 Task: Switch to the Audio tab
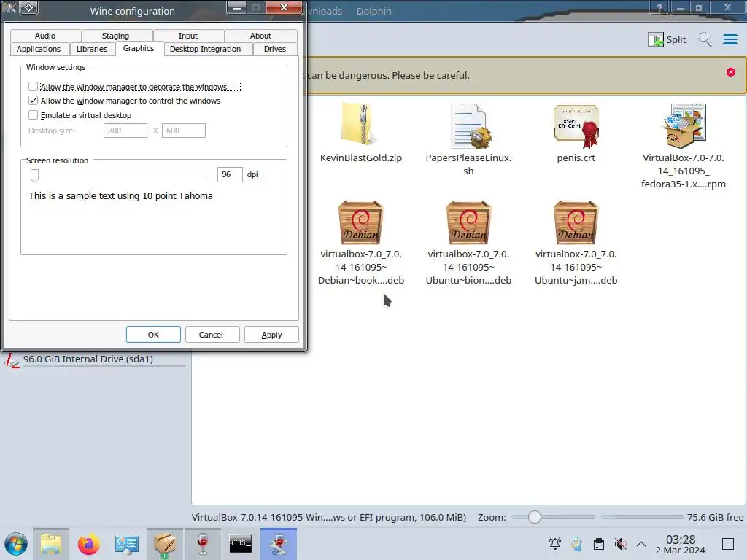[45, 36]
